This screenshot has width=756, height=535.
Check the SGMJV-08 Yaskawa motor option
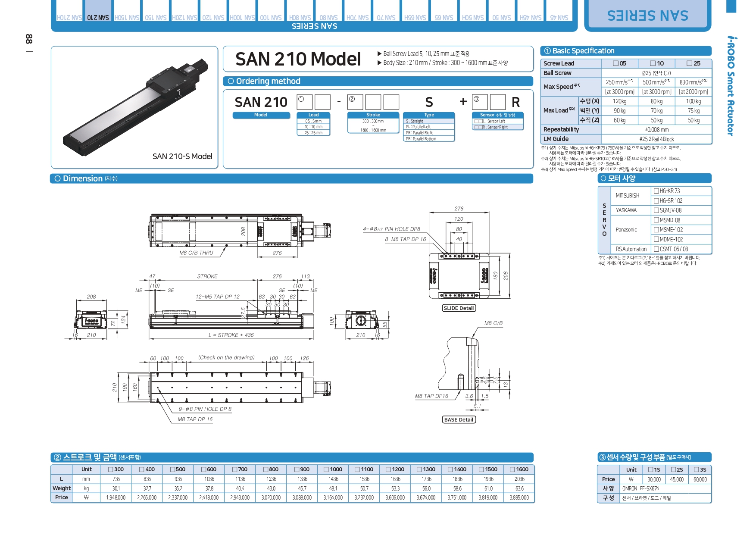pyautogui.click(x=656, y=210)
